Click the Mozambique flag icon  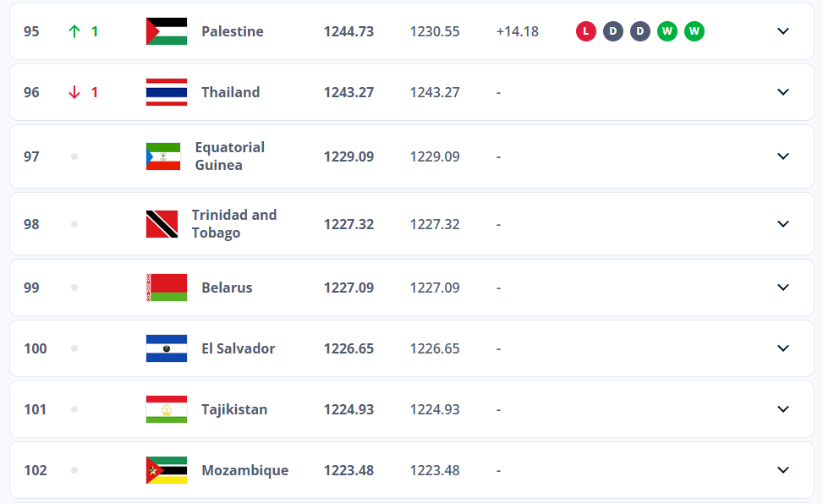pyautogui.click(x=167, y=470)
